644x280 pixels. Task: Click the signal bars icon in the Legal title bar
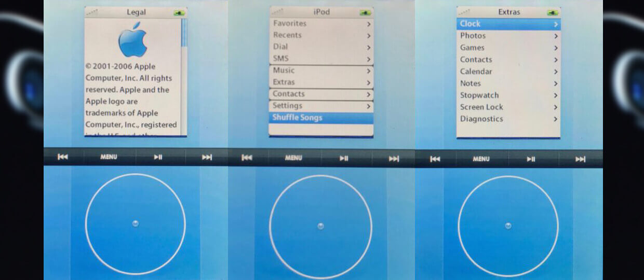coord(91,11)
